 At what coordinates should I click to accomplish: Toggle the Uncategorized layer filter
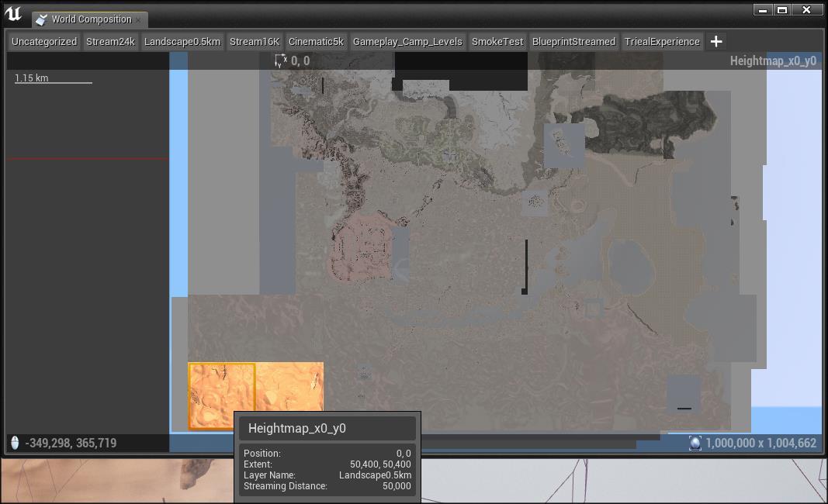[x=44, y=42]
